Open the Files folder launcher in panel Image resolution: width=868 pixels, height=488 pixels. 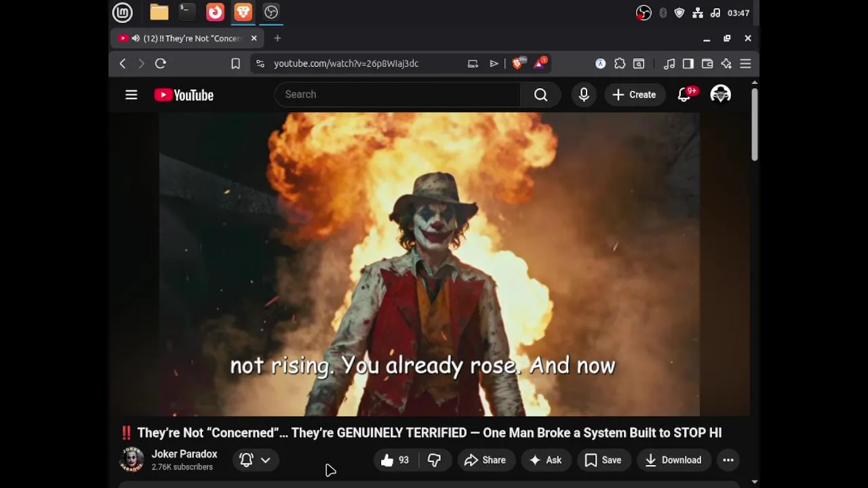coord(159,12)
